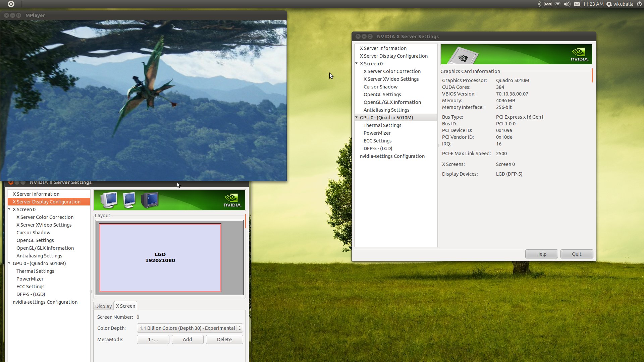Select DFP-5 - (LGD) in the left window
644x362 pixels.
coord(31,294)
